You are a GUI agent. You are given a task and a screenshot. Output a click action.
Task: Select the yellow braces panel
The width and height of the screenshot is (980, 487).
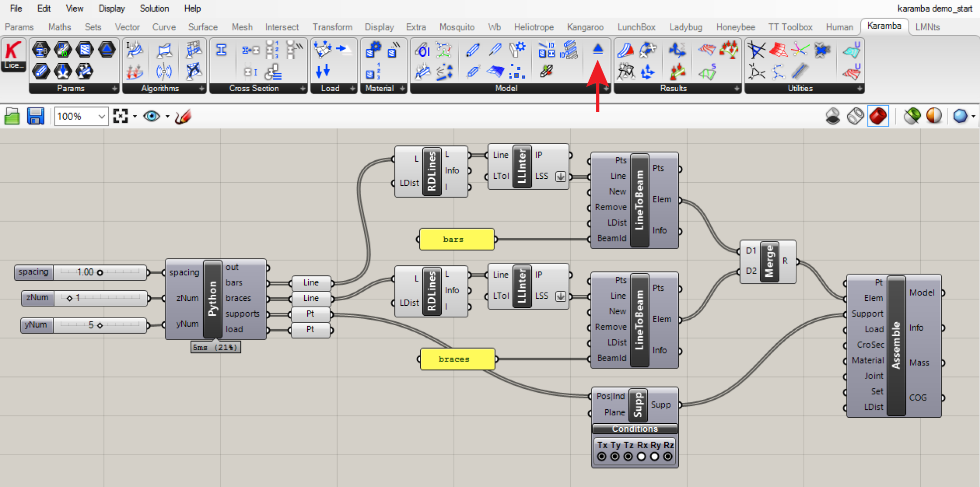pos(458,359)
